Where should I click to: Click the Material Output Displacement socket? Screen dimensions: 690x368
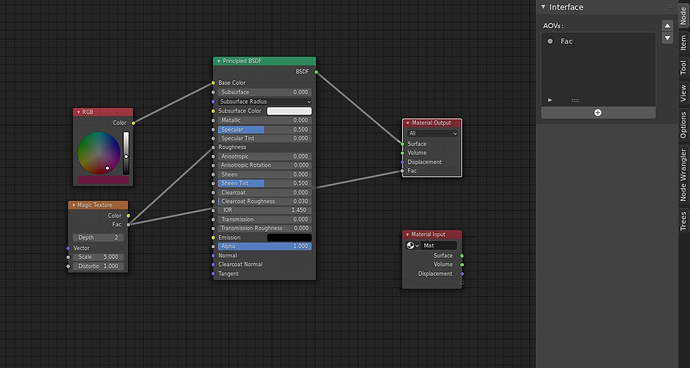(x=402, y=162)
